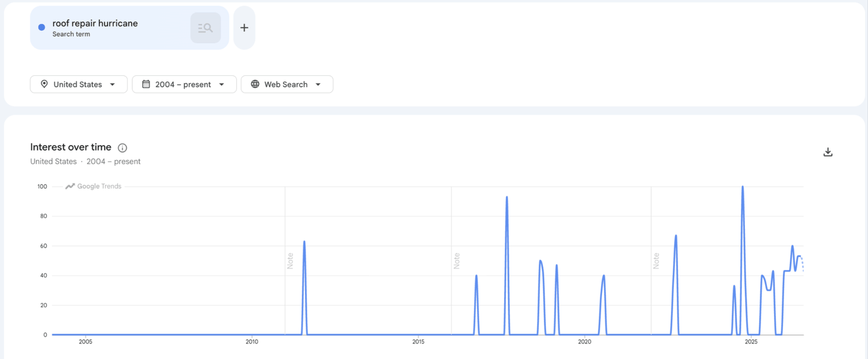This screenshot has height=359, width=868.
Task: Add a comparison term with plus button
Action: point(244,28)
